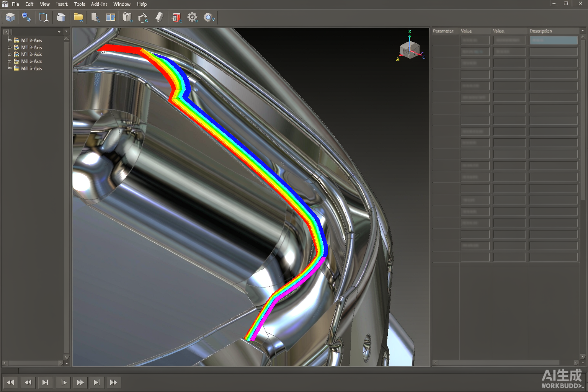Click the Parameter column header

coord(443,31)
